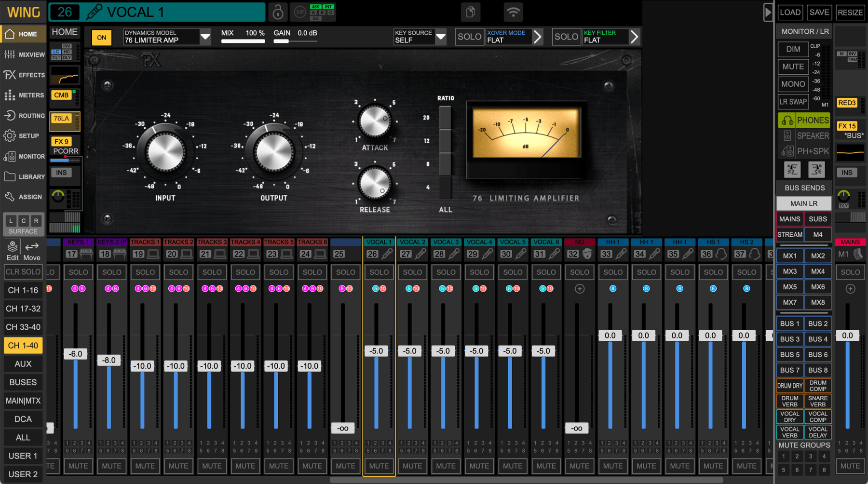Enable MONO in monitor section

pos(793,84)
